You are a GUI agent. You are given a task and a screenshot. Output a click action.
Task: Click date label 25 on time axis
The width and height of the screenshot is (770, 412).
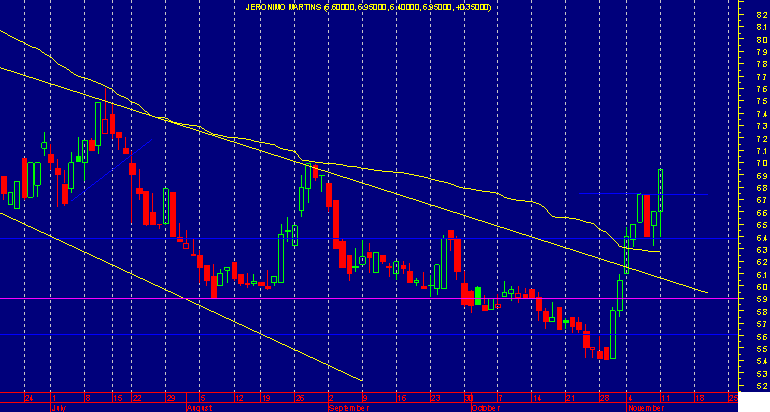733,398
